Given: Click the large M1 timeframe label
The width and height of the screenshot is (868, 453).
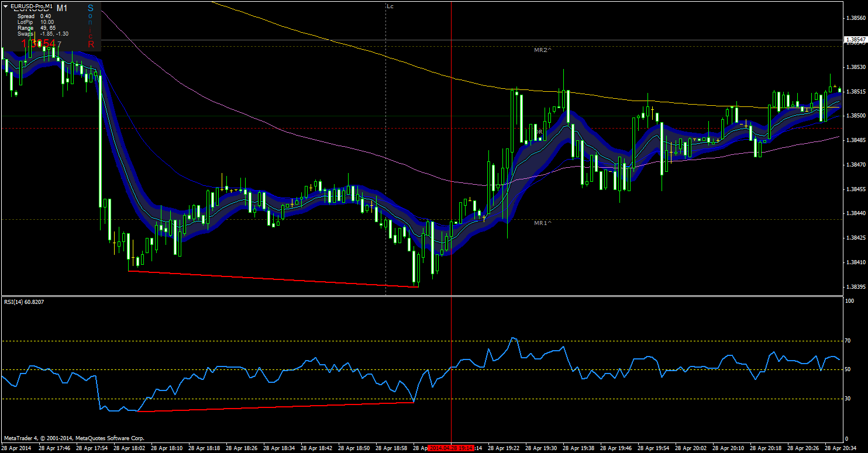Looking at the screenshot, I should click(62, 8).
